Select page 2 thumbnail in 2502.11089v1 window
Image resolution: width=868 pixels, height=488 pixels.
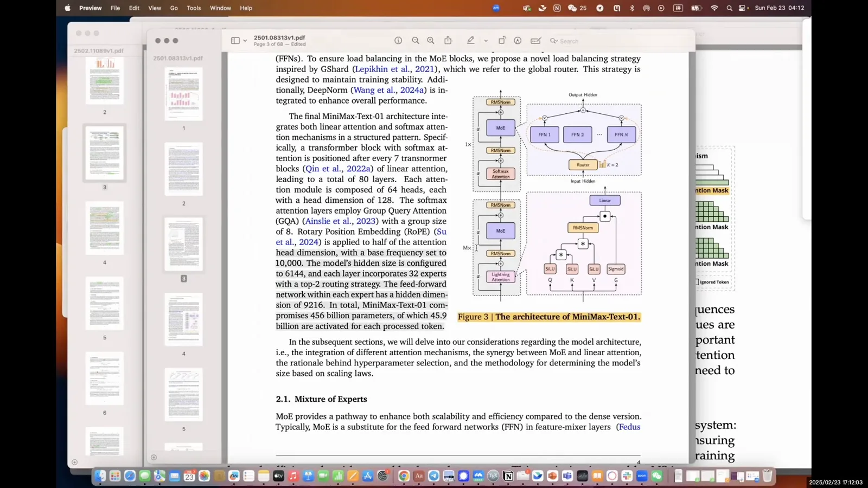pyautogui.click(x=105, y=80)
